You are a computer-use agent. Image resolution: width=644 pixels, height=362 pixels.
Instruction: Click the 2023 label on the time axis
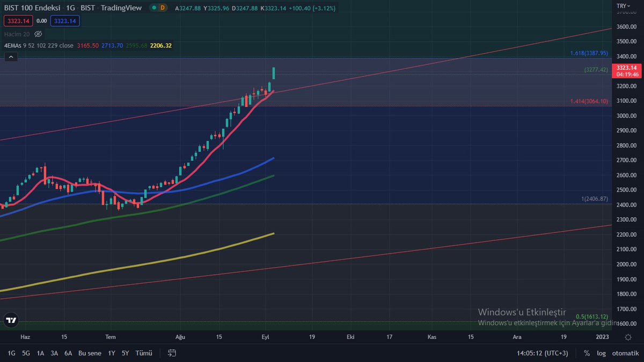coord(603,337)
